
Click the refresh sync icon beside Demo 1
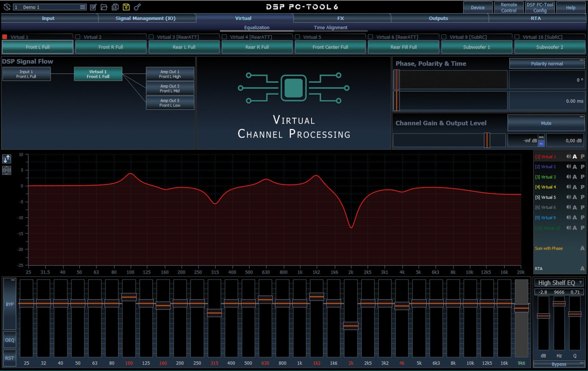(7, 7)
